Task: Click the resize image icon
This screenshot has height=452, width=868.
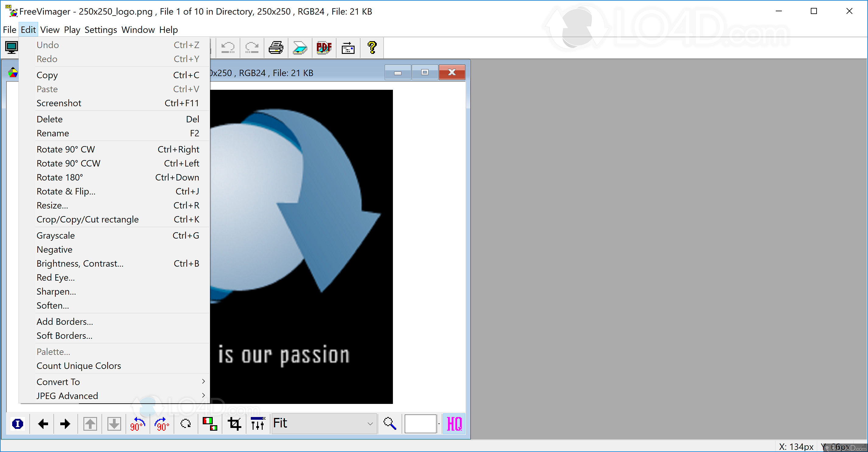Action: (x=210, y=424)
